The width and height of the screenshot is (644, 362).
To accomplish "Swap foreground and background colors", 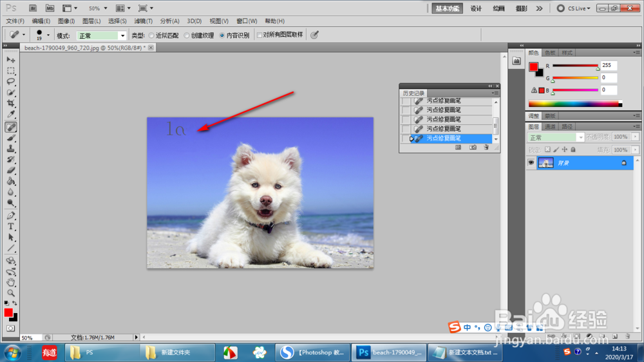I will coord(15,303).
